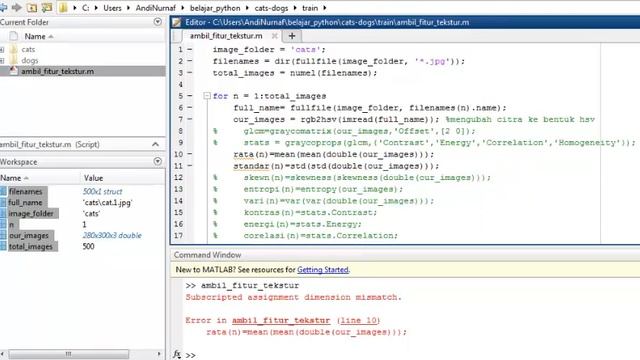Open the Getting Started link
This screenshot has width=640, height=360.
[322, 270]
